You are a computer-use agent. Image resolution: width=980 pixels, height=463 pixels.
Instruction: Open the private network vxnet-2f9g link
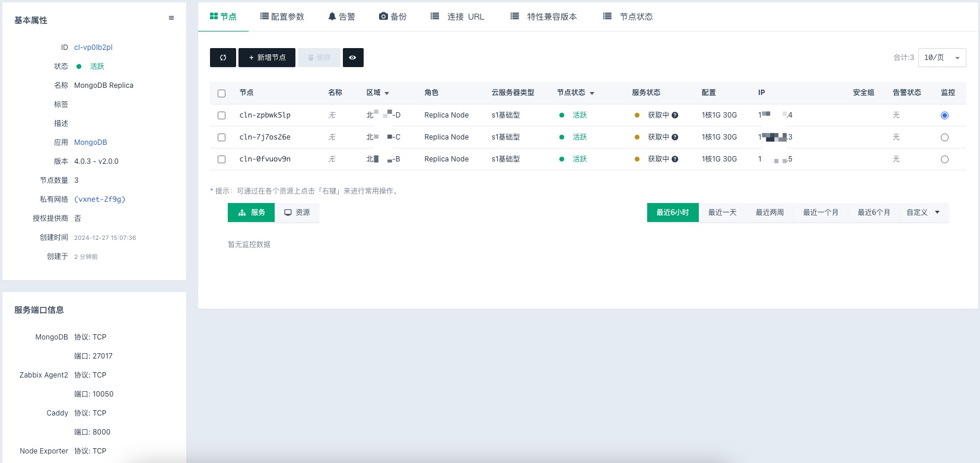[x=100, y=199]
